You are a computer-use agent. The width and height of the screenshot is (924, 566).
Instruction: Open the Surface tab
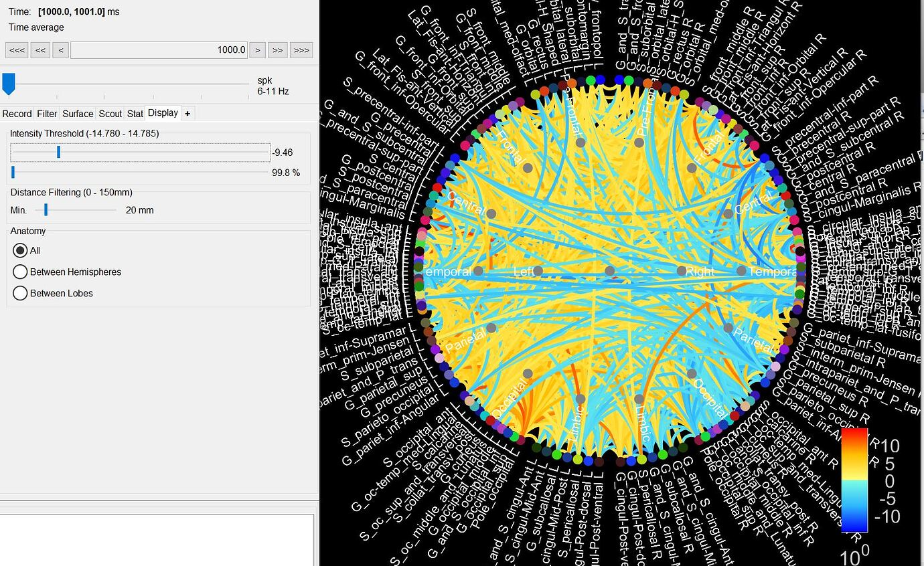(78, 114)
